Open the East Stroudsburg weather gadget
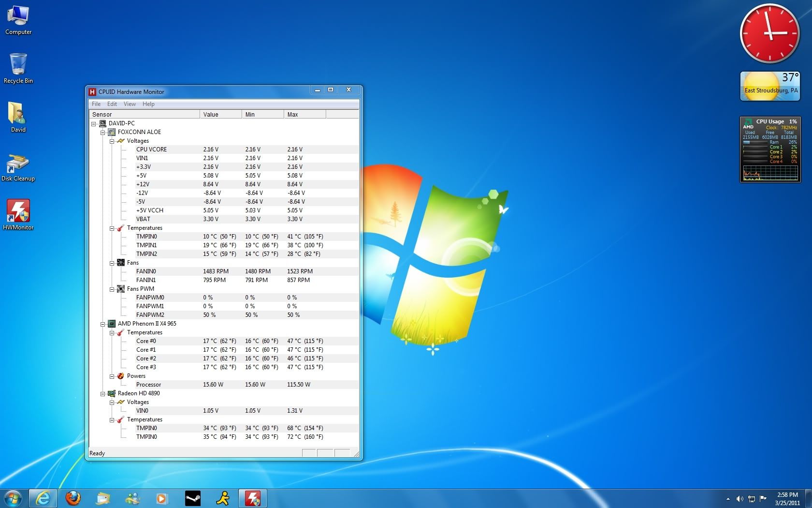The height and width of the screenshot is (508, 812). click(x=770, y=86)
